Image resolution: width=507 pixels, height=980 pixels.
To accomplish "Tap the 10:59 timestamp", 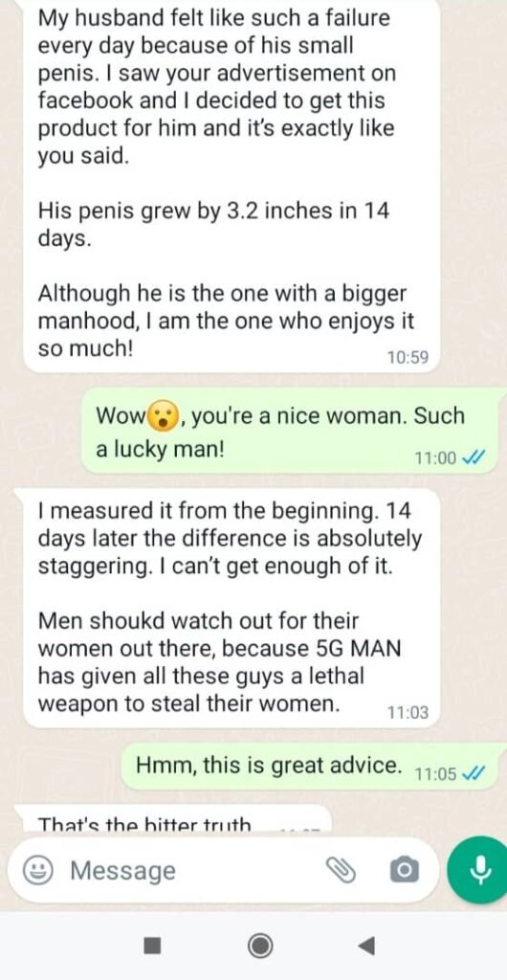I will [408, 358].
